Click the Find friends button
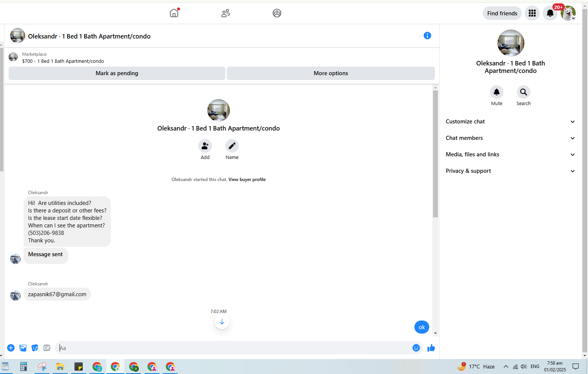This screenshot has width=588, height=374. (502, 13)
